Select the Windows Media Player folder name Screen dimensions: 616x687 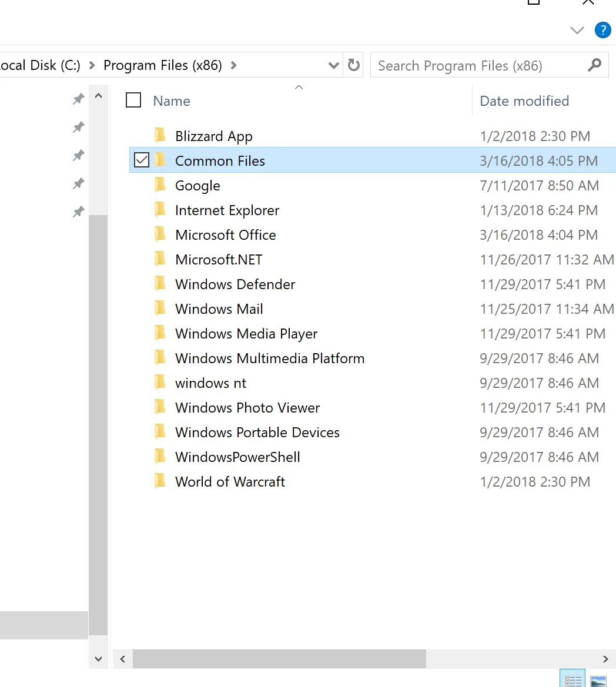coord(246,334)
